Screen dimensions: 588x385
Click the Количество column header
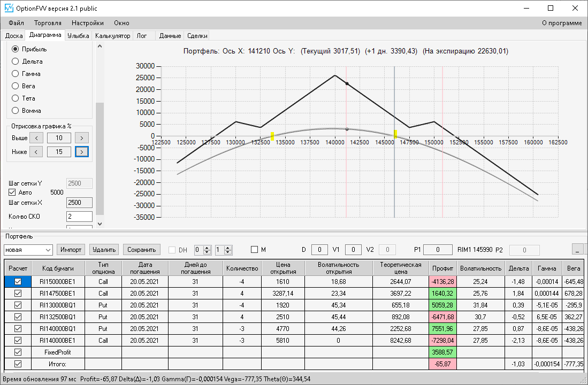[x=242, y=268]
